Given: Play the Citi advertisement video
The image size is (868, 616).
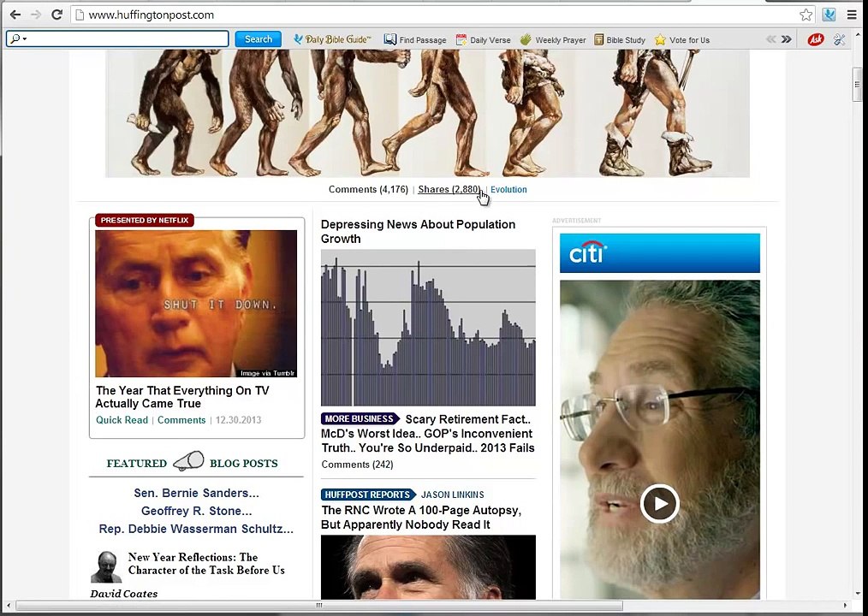Looking at the screenshot, I should pos(659,504).
